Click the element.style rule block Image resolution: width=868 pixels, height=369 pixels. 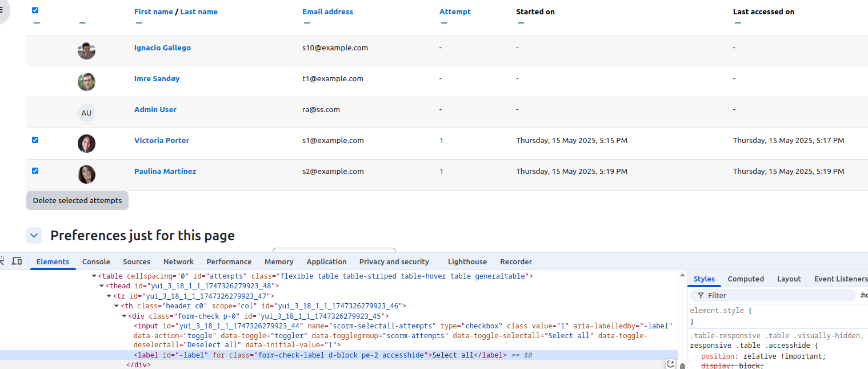point(779,316)
